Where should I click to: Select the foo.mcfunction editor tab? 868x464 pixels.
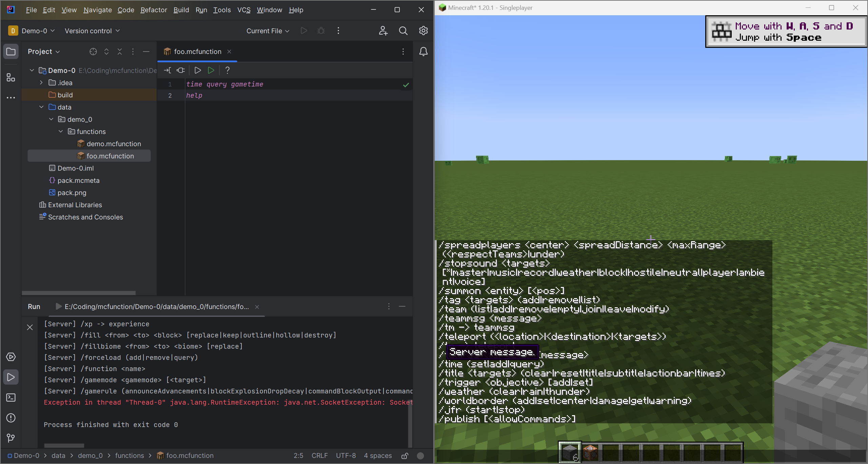[197, 51]
